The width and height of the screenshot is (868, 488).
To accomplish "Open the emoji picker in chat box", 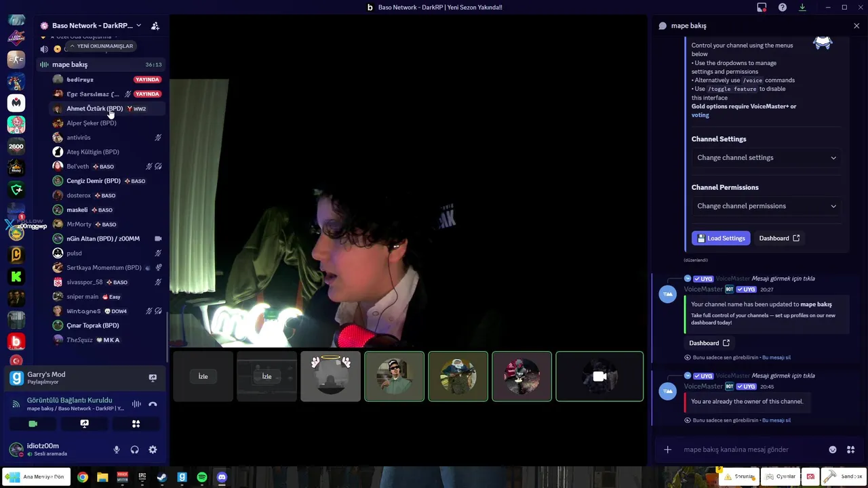I will tap(833, 449).
